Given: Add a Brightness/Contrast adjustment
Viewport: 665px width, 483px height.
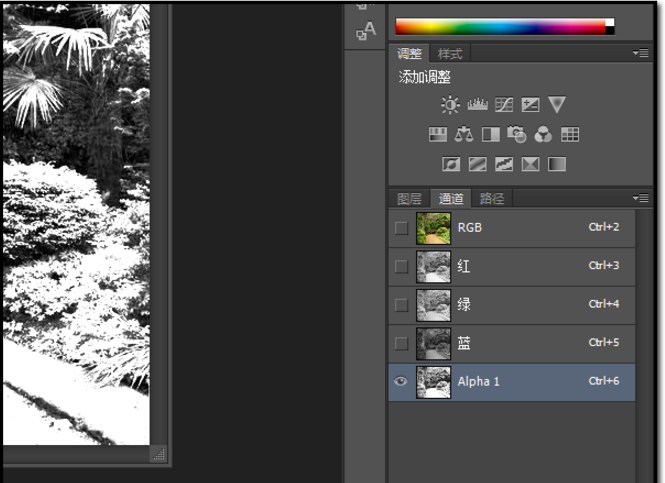Looking at the screenshot, I should [450, 105].
